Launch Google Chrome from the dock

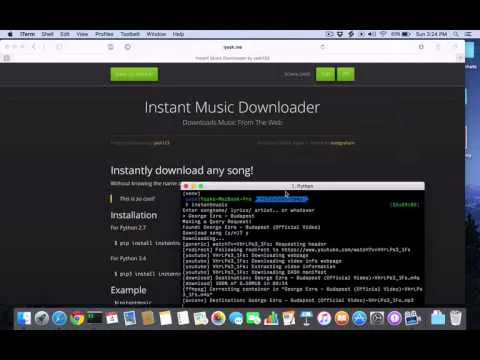pos(77,318)
